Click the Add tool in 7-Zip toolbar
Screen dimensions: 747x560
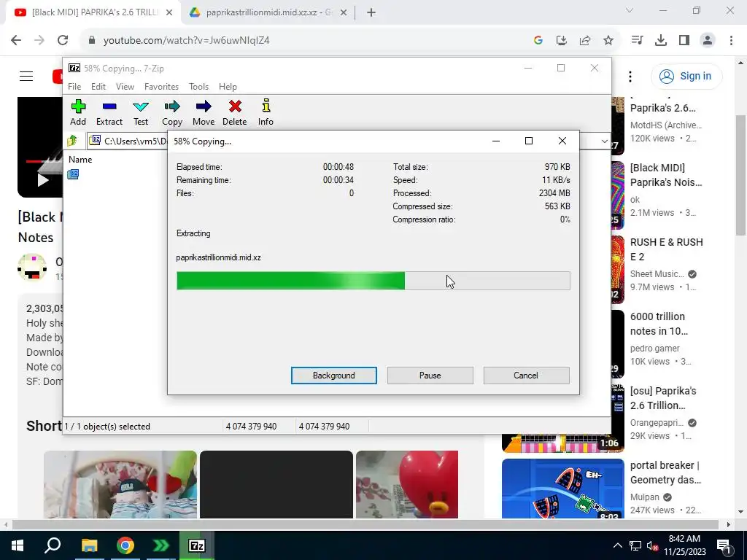78,113
